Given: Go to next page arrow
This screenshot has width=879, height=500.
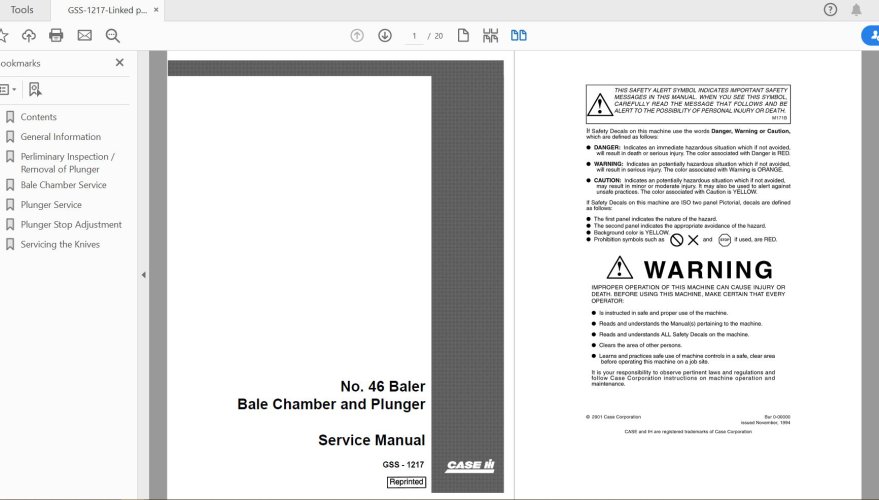Looking at the screenshot, I should (385, 35).
